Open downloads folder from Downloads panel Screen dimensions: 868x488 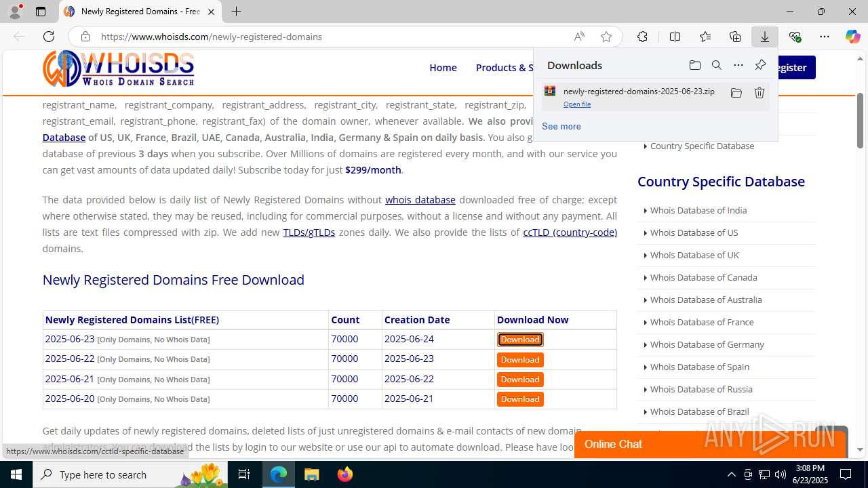(694, 65)
